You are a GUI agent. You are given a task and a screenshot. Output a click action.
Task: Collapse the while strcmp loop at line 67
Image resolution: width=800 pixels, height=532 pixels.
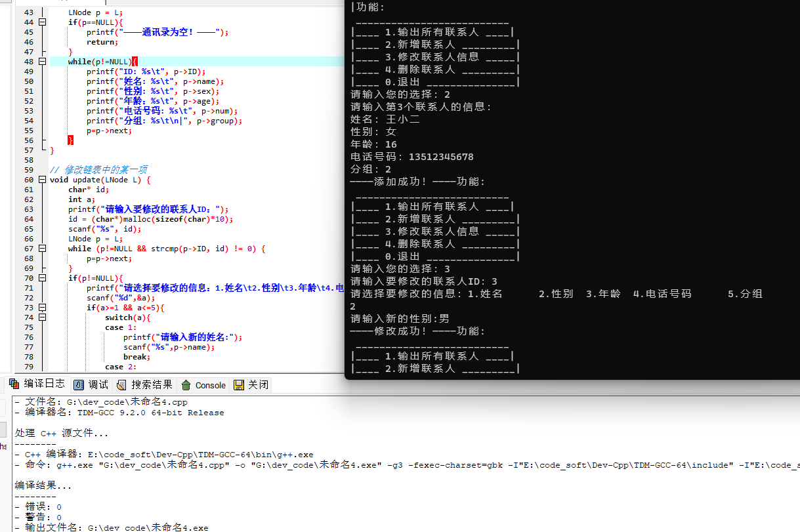coord(43,249)
